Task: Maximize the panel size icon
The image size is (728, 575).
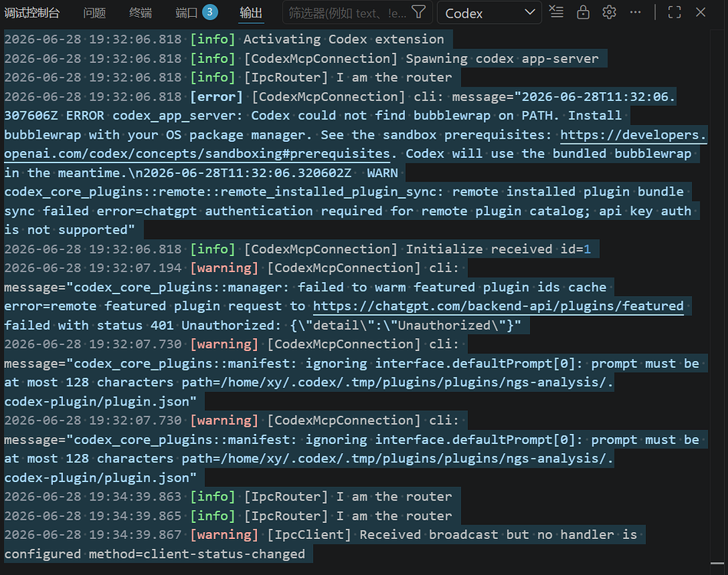Action: tap(674, 12)
